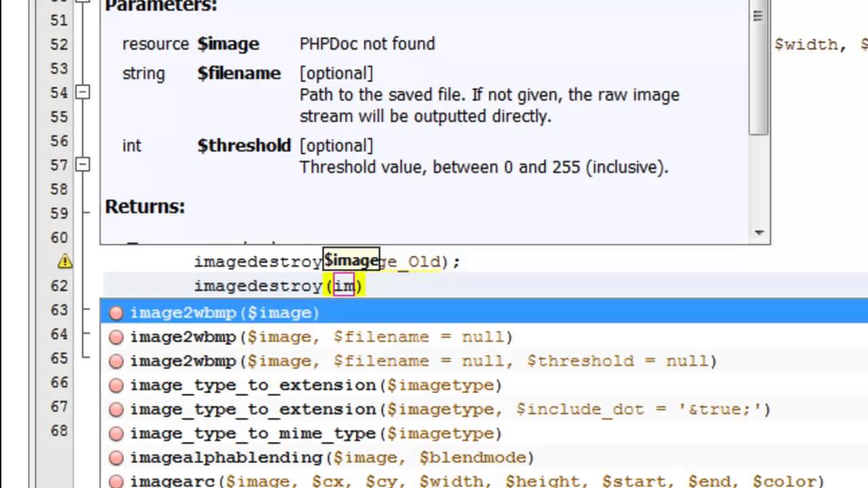The width and height of the screenshot is (868, 488).
Task: Pick imagealphablending($image, $blendmode) suggestion
Action: click(484, 457)
